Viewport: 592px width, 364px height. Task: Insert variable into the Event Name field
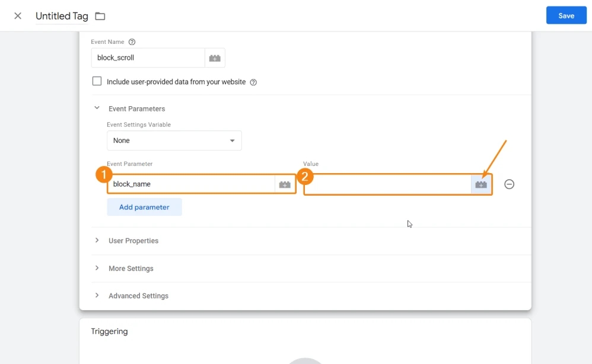[215, 58]
